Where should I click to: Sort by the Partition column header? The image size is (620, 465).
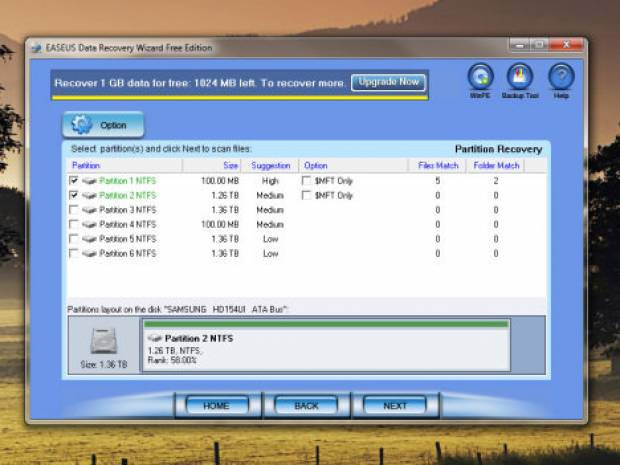[x=125, y=165]
